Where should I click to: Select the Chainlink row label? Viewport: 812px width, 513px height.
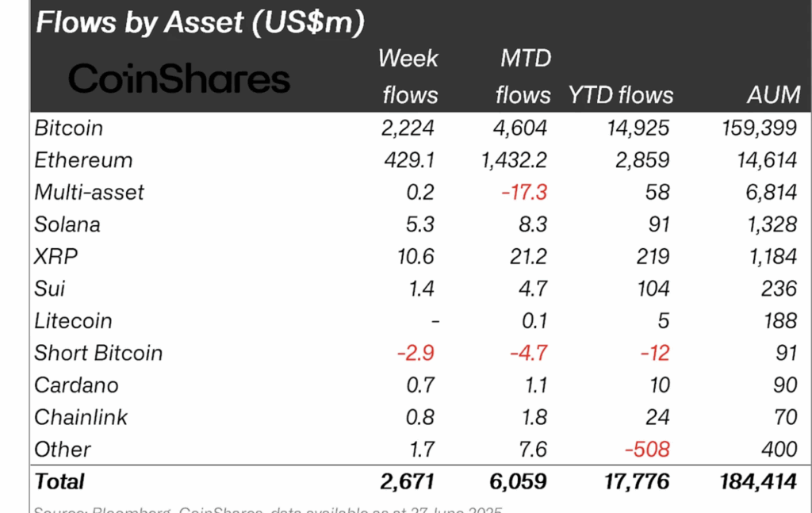pyautogui.click(x=81, y=417)
